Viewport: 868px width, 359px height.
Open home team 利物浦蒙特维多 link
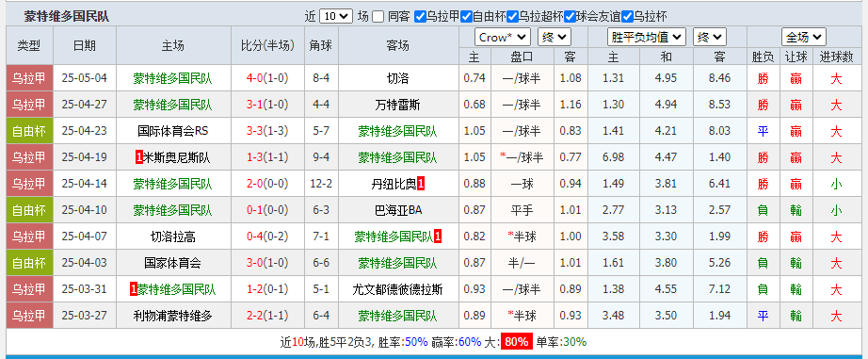point(172,316)
